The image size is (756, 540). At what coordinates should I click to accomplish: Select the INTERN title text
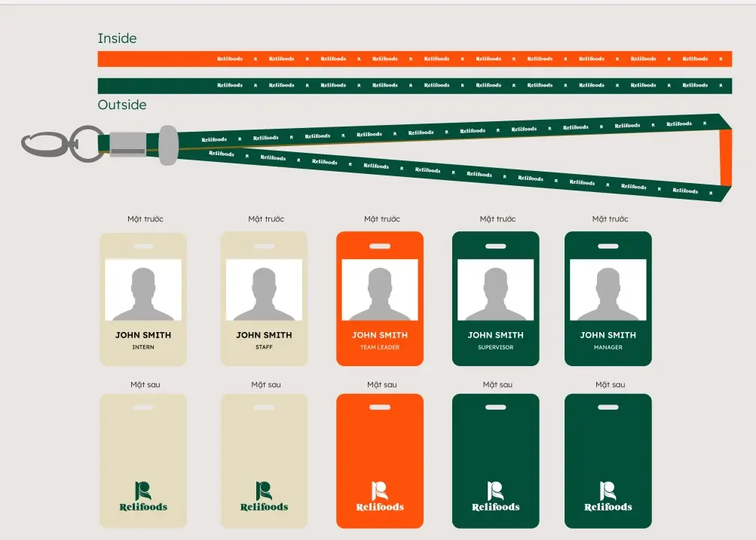(x=143, y=347)
